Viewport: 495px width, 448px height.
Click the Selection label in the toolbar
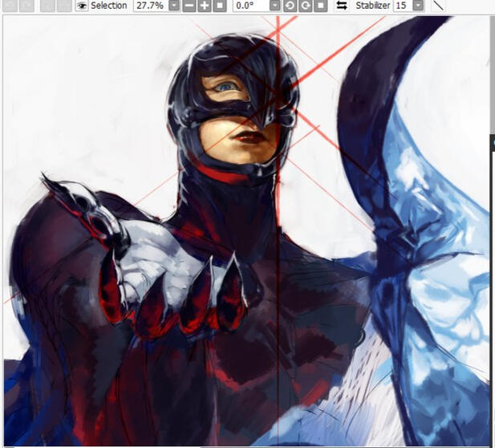(108, 6)
